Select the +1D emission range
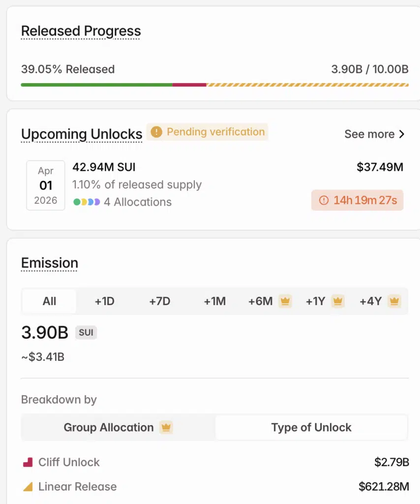The height and width of the screenshot is (504, 420). [x=104, y=301]
